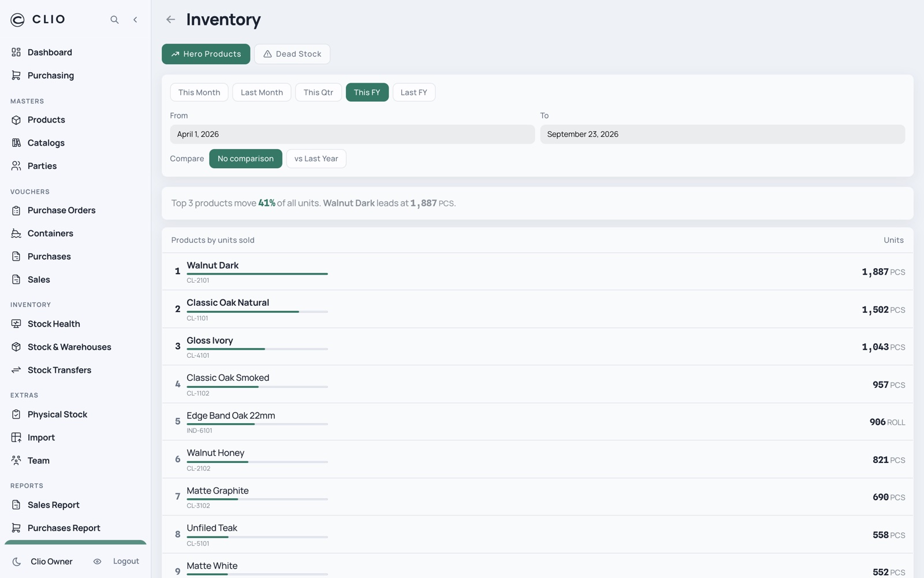Select the Last FY range

413,92
